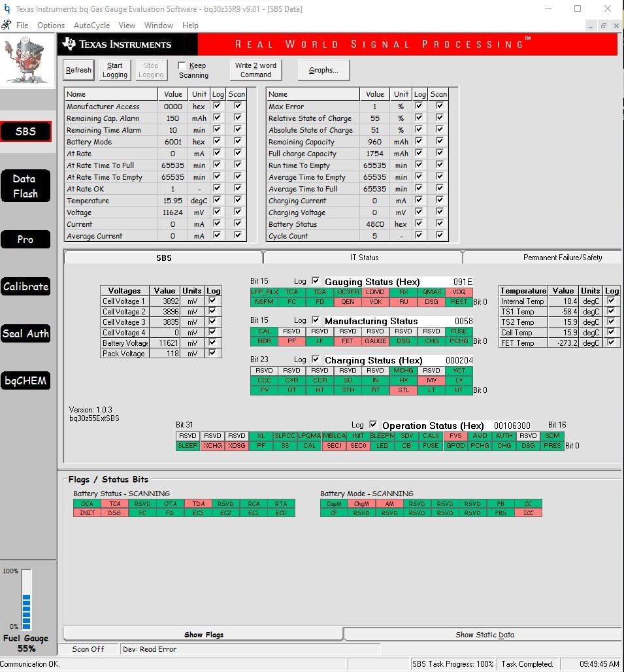This screenshot has width=624, height=672.
Task: Toggle Scan checkbox for Cycle Count
Action: (439, 235)
